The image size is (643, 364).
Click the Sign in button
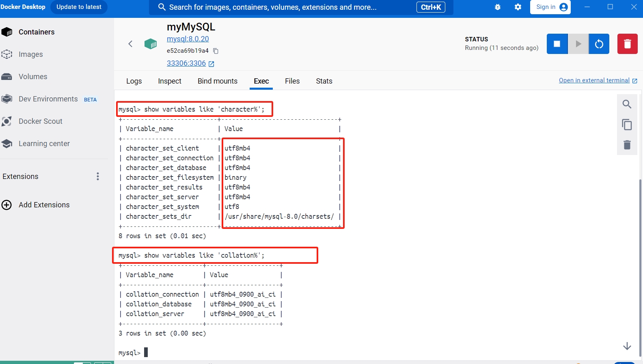click(550, 7)
